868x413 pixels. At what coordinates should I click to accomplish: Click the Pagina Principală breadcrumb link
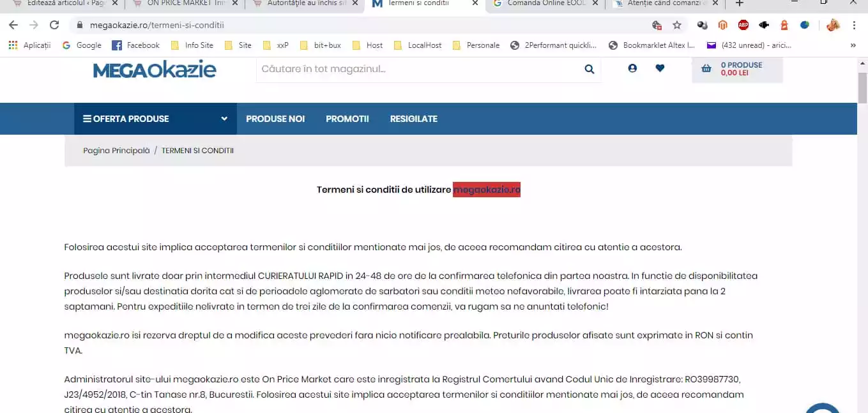116,151
